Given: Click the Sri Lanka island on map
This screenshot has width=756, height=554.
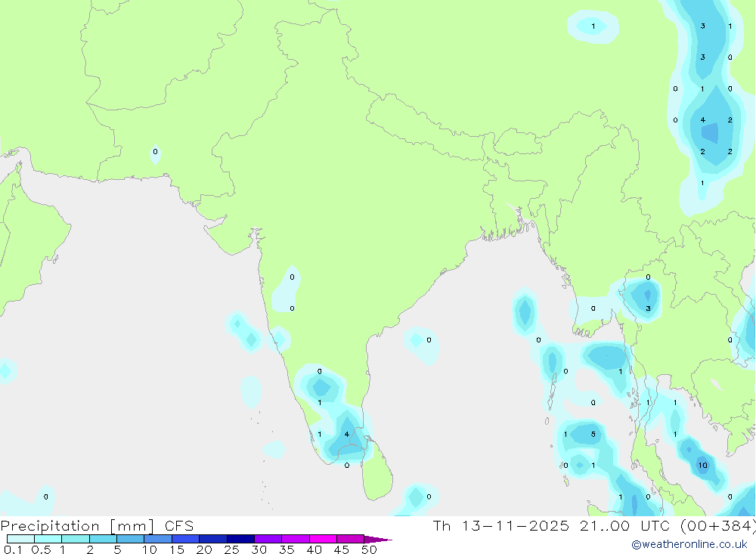Looking at the screenshot, I should [377, 470].
